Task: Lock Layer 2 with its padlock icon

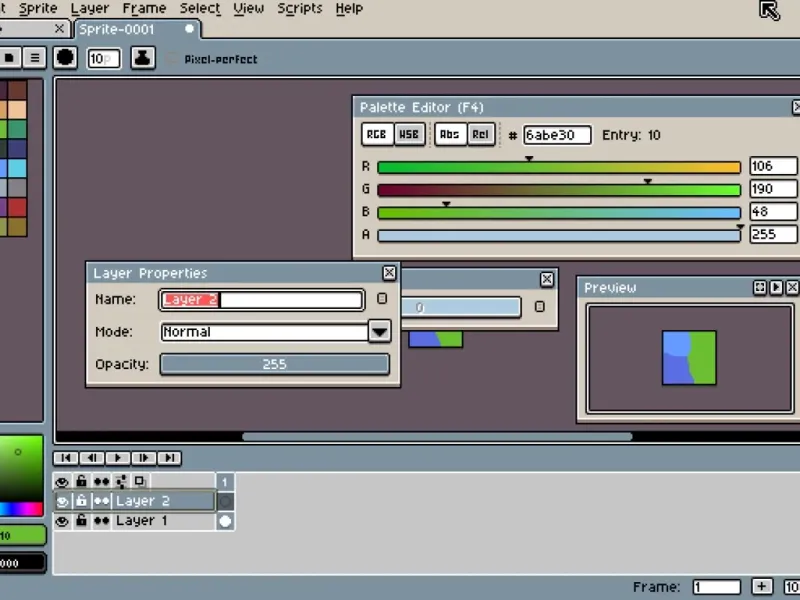Action: click(x=81, y=501)
